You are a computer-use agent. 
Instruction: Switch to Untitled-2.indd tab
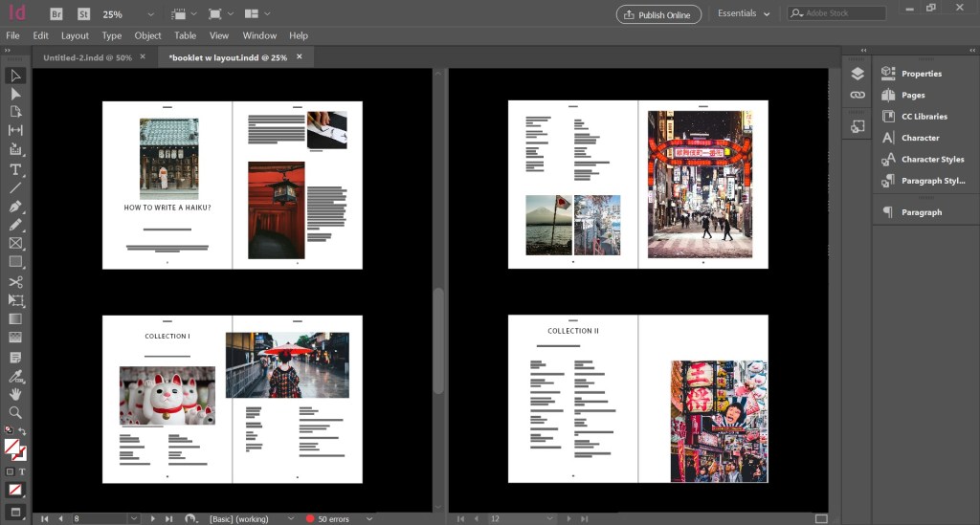[85, 57]
